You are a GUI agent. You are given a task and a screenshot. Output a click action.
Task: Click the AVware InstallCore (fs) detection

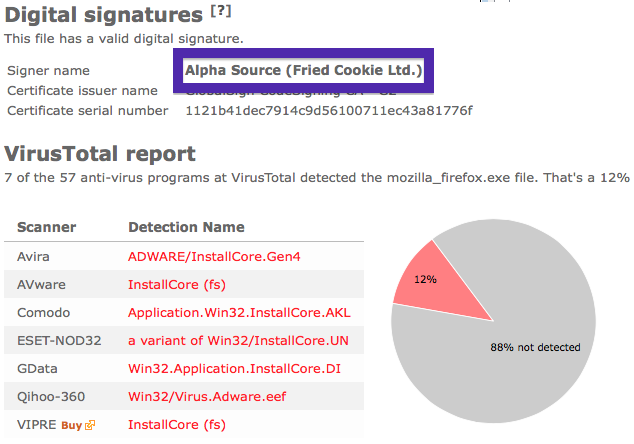pyautogui.click(x=177, y=285)
